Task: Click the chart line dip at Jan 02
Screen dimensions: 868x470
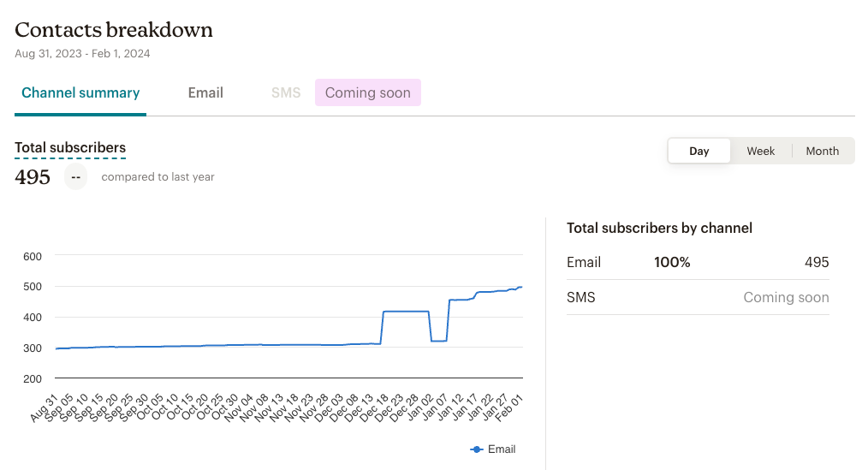Action: pyautogui.click(x=437, y=341)
